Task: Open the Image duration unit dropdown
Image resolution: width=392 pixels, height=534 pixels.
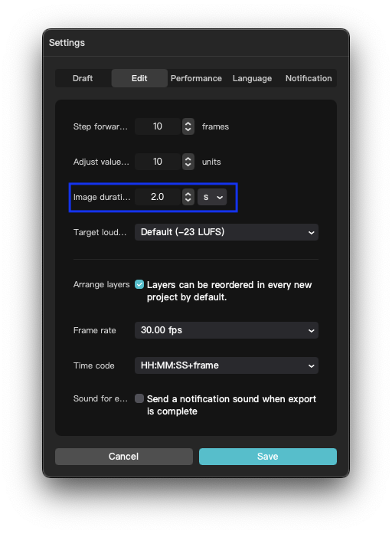Action: (212, 197)
